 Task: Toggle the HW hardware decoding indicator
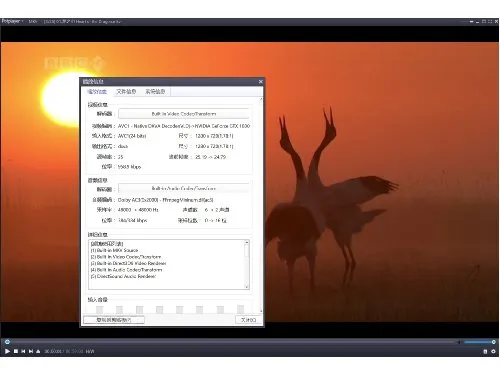(90, 351)
